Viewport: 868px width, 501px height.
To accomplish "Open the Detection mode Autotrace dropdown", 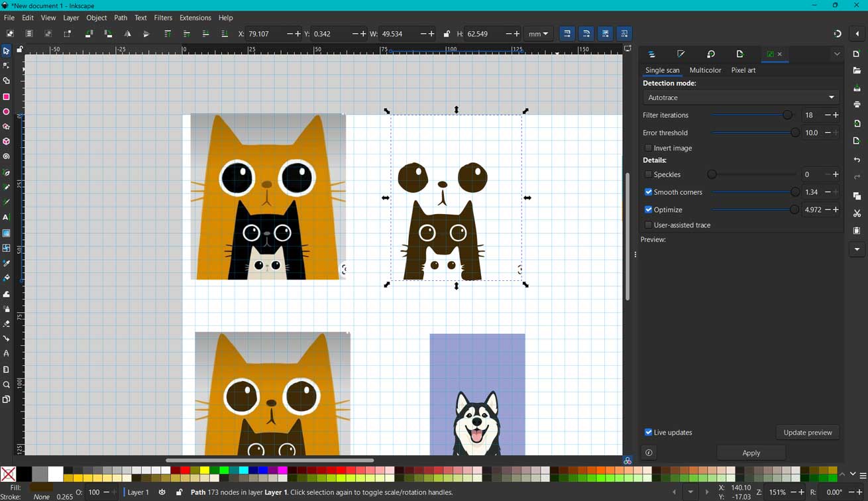I will click(740, 97).
